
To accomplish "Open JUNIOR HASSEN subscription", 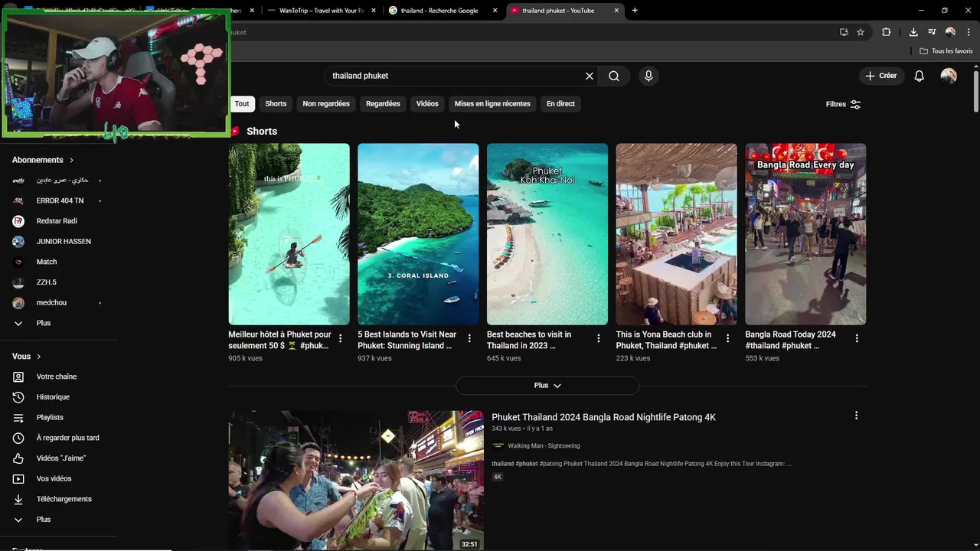I will click(64, 241).
